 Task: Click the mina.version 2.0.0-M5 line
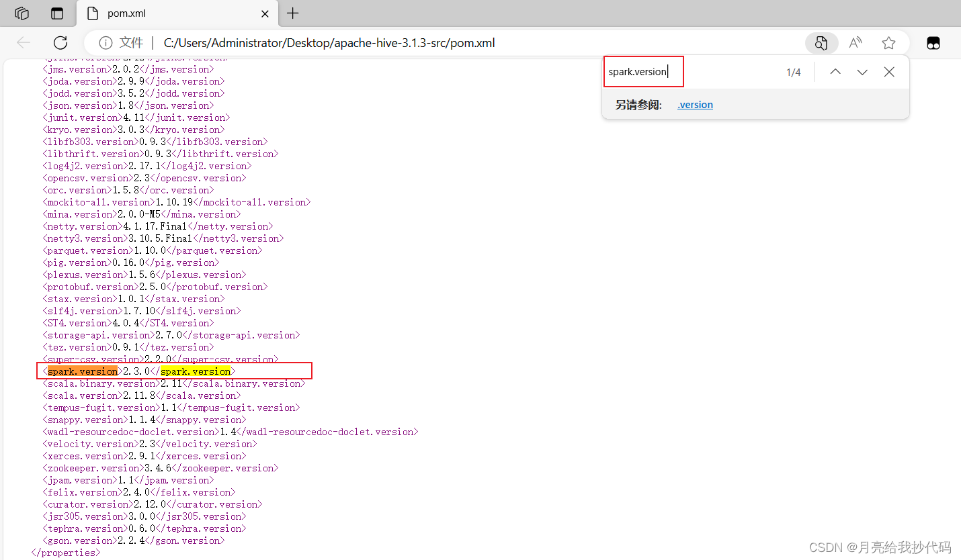coord(142,214)
